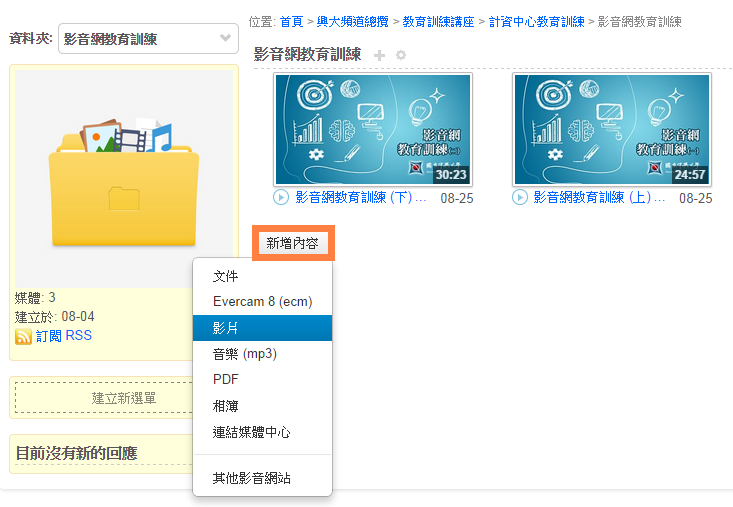Click play icon before 影音網教育訓練 (下)

coord(281,198)
